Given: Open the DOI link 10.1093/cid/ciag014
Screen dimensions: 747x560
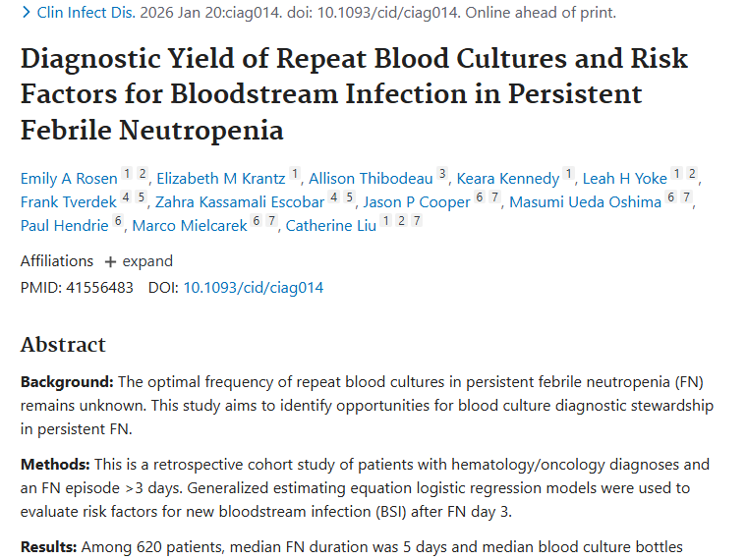Looking at the screenshot, I should [253, 288].
